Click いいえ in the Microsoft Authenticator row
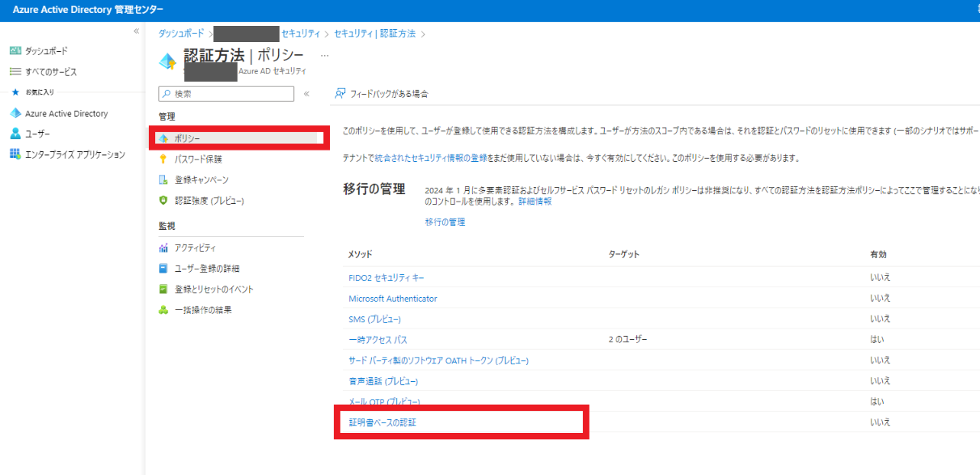 point(880,299)
